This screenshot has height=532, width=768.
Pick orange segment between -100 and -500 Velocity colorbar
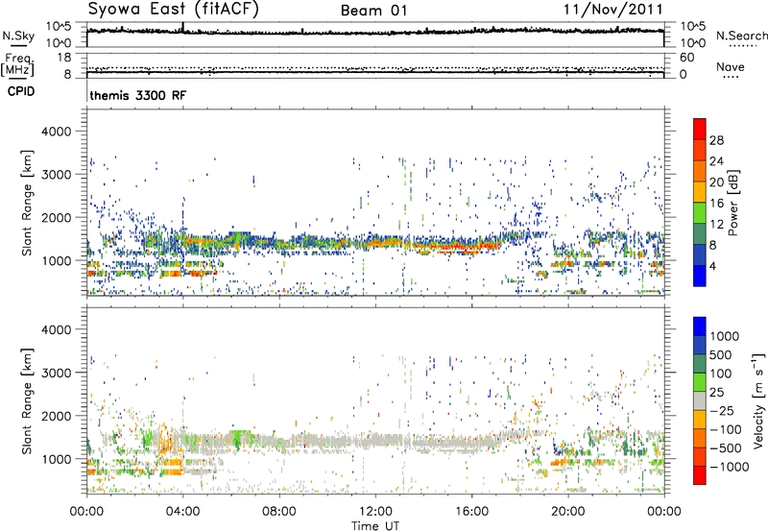[700, 439]
